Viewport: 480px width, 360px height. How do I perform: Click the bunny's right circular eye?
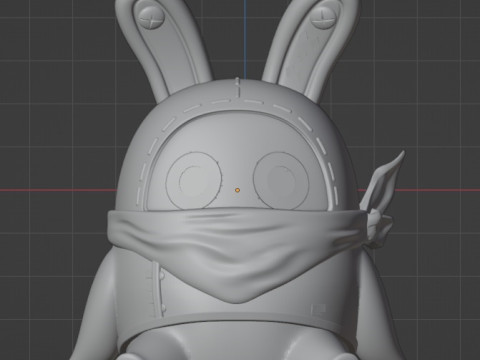click(x=281, y=180)
